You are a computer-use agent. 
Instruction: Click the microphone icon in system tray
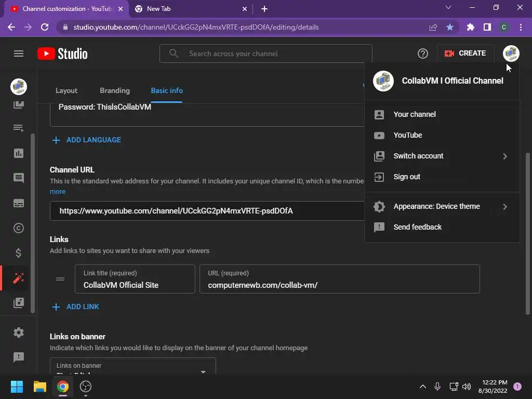tap(437, 387)
